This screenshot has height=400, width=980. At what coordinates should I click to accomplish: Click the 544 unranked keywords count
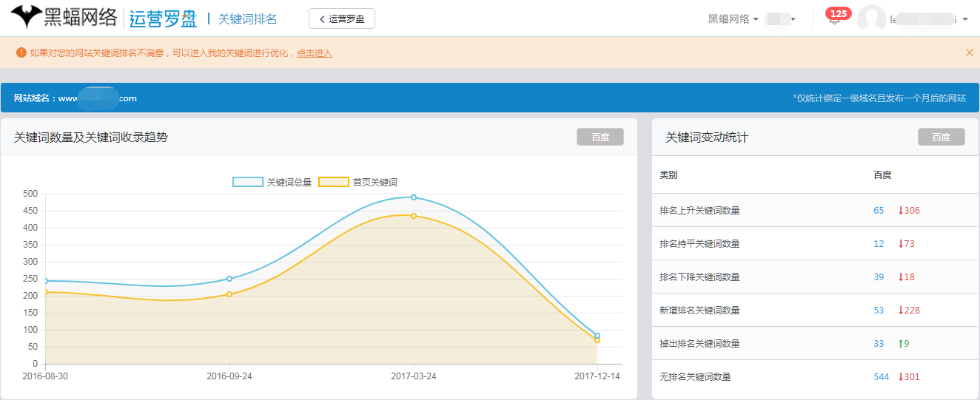[881, 377]
